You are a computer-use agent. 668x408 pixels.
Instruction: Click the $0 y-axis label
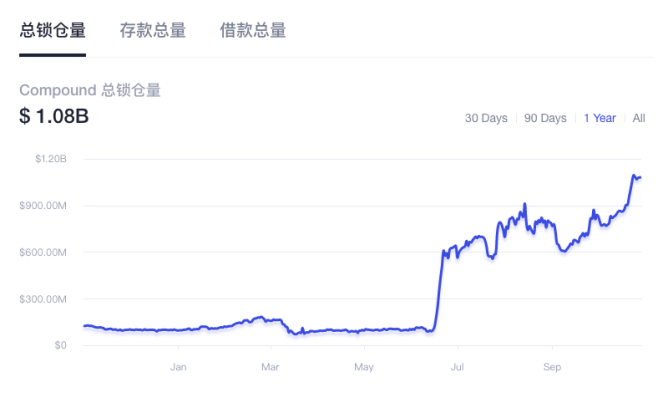pos(60,345)
